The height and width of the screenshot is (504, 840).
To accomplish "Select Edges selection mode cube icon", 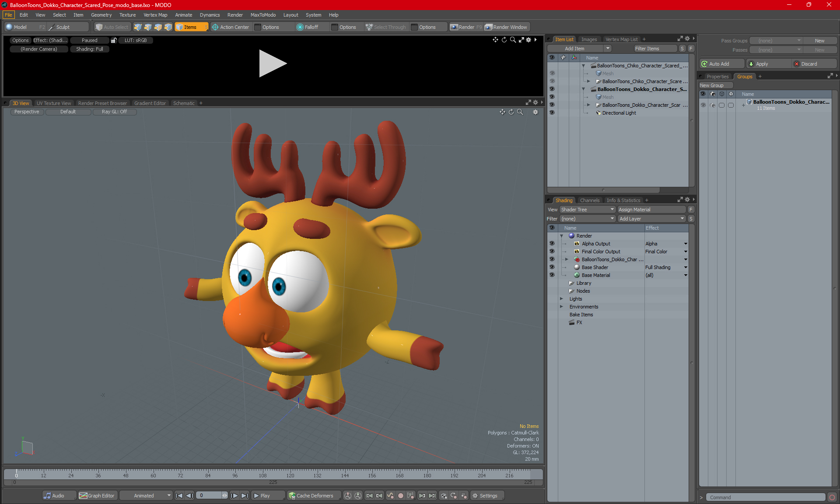I will click(148, 27).
